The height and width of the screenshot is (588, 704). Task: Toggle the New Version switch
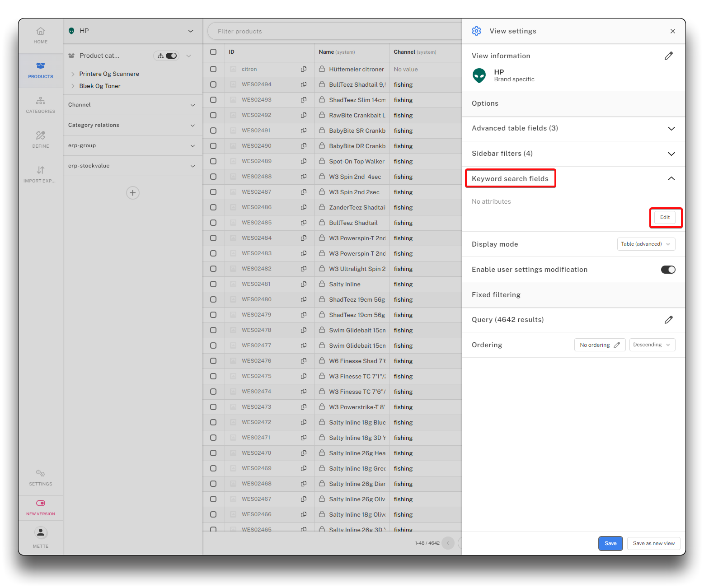coord(41,503)
